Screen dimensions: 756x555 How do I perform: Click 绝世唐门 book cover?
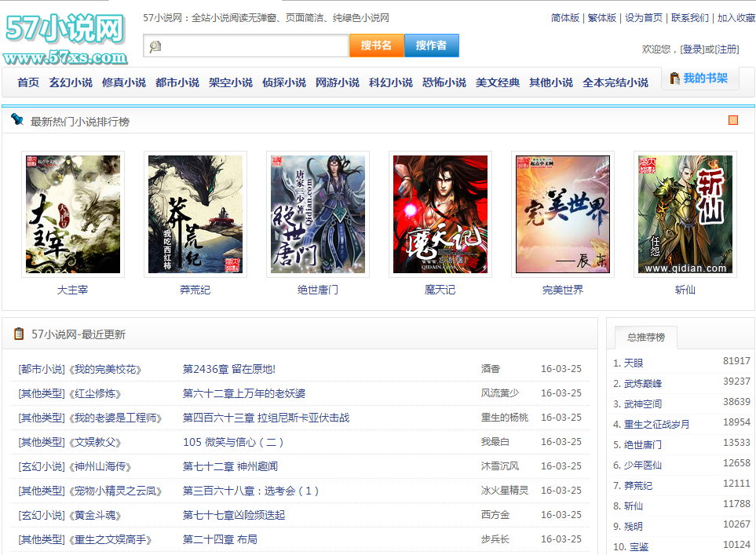[318, 214]
